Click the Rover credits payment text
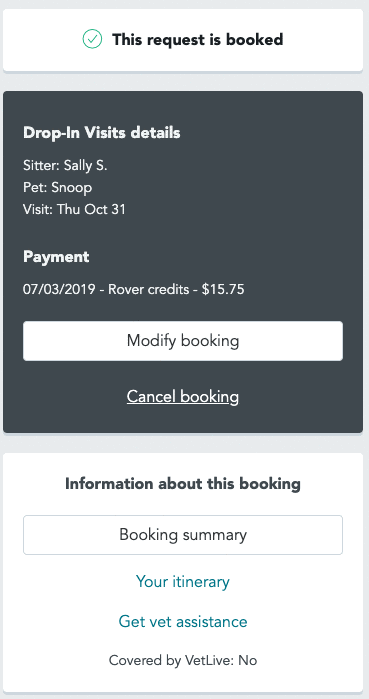 coord(149,289)
